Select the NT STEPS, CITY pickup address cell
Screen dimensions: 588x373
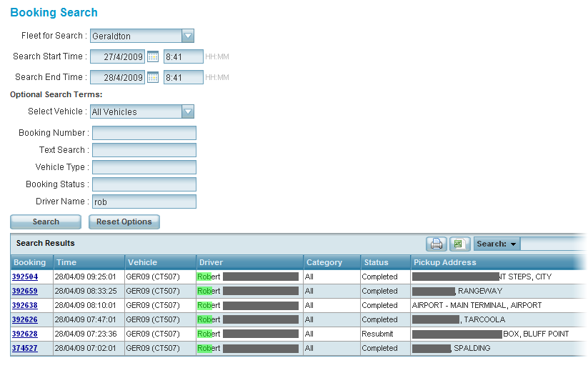[x=499, y=277]
